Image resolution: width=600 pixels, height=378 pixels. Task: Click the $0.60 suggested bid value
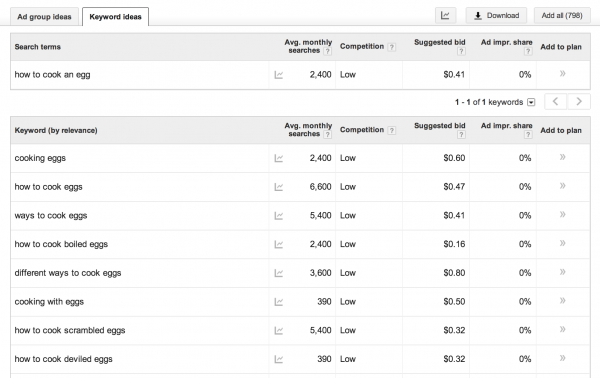pos(454,158)
